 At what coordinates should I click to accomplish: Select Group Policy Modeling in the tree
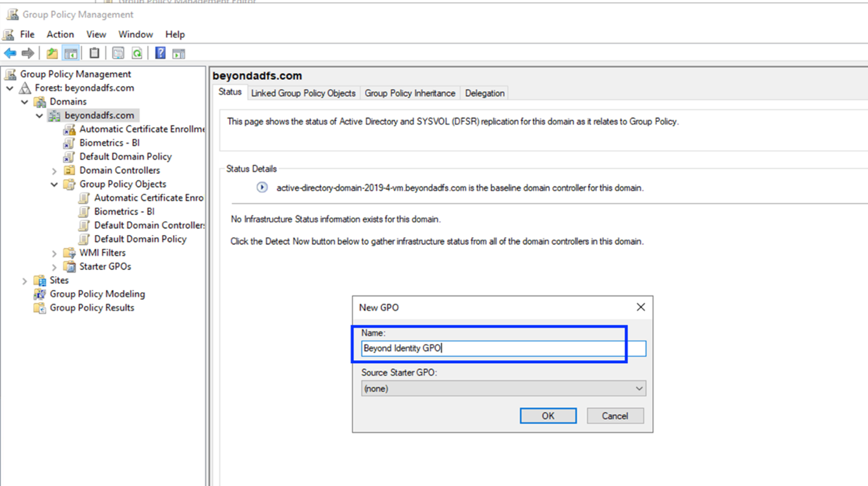[x=97, y=294]
